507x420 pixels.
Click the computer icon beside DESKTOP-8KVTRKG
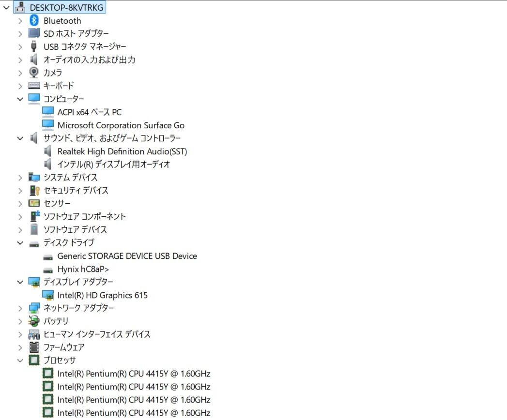point(20,7)
